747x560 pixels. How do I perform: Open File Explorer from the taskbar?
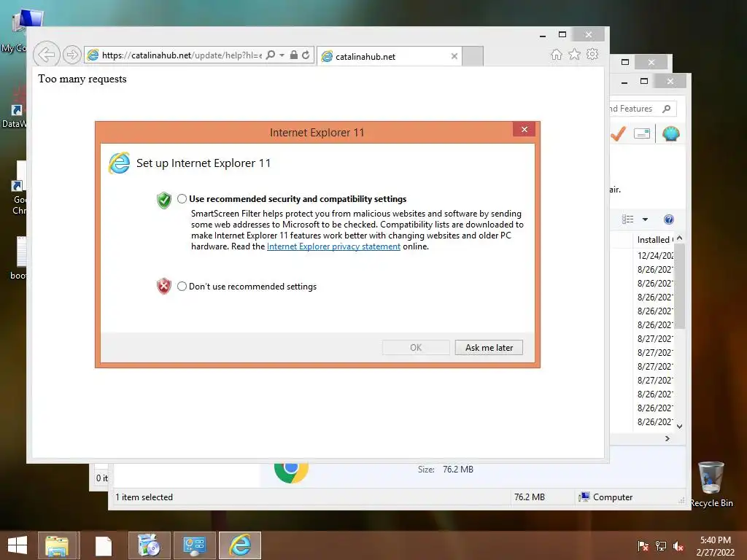click(57, 545)
